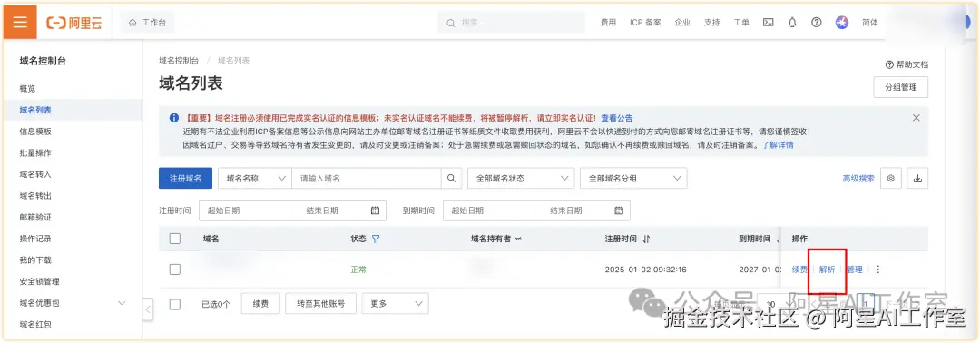The width and height of the screenshot is (980, 343).
Task: Open 域名转出 in the sidebar
Action: point(35,196)
